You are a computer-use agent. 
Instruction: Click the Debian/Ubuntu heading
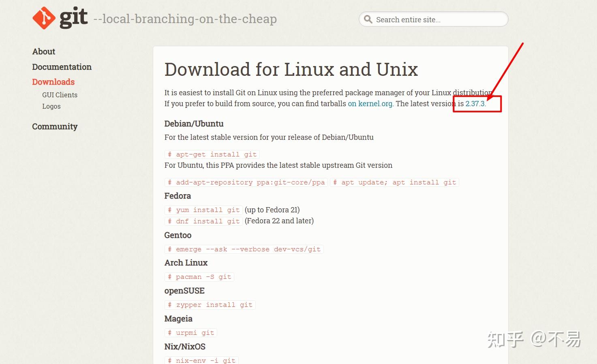194,124
